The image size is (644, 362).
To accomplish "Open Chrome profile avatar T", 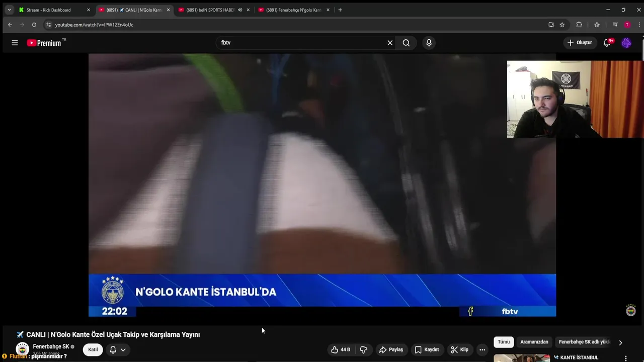I will tap(627, 25).
